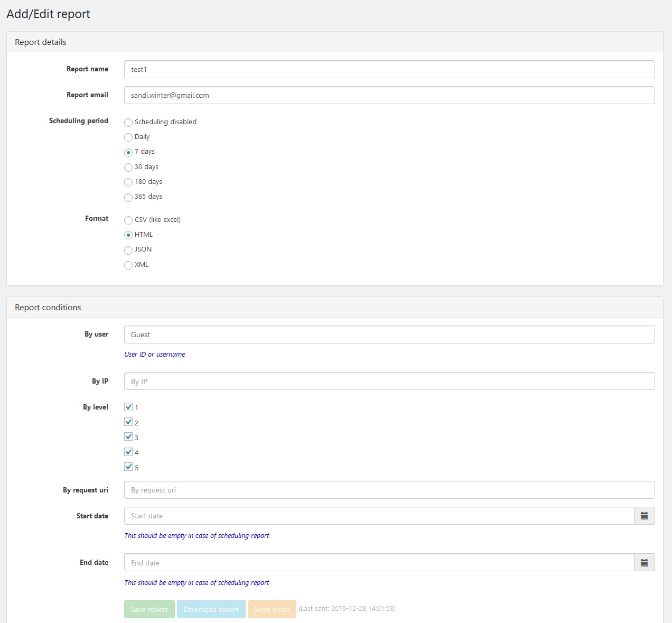Image resolution: width=672 pixels, height=623 pixels.
Task: Select Scheduling disabled option
Action: click(x=128, y=122)
